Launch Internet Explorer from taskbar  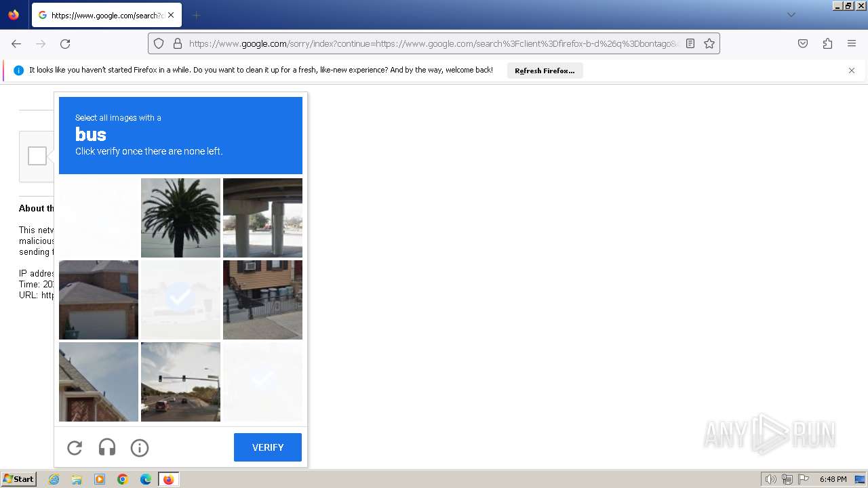point(54,479)
